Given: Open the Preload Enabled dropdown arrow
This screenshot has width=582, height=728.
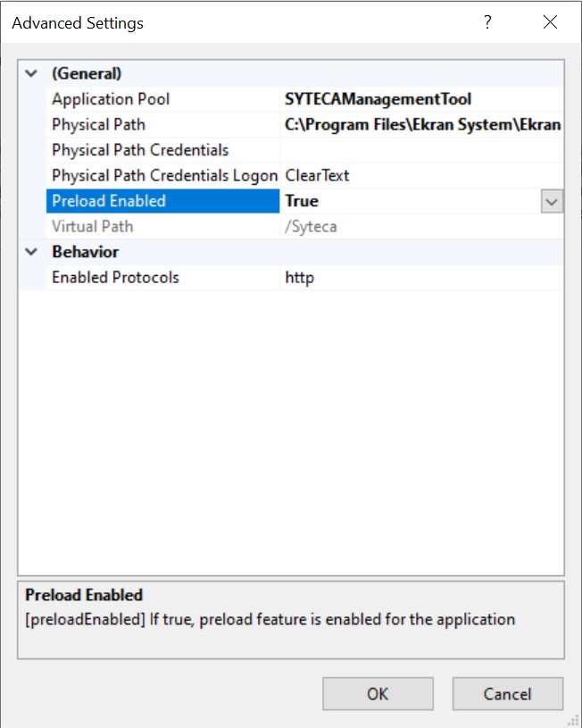Looking at the screenshot, I should [x=552, y=202].
